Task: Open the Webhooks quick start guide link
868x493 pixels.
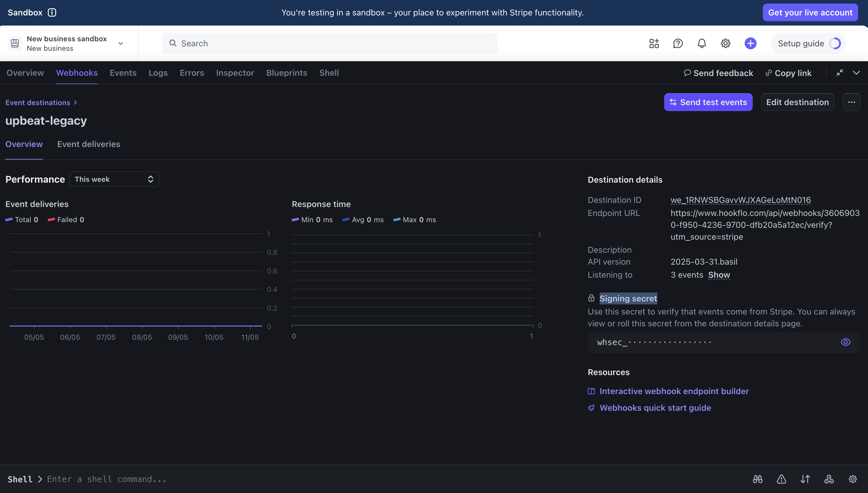Action: coord(655,408)
